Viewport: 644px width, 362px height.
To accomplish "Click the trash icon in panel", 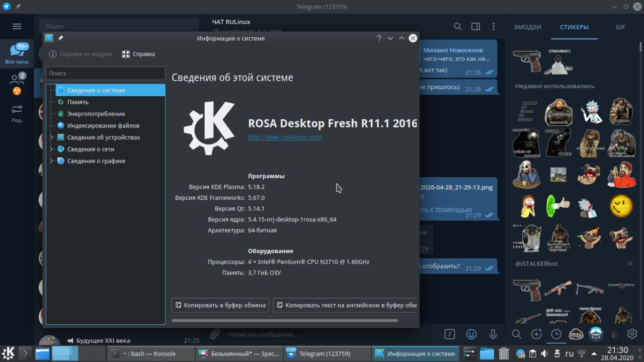I will click(504, 353).
